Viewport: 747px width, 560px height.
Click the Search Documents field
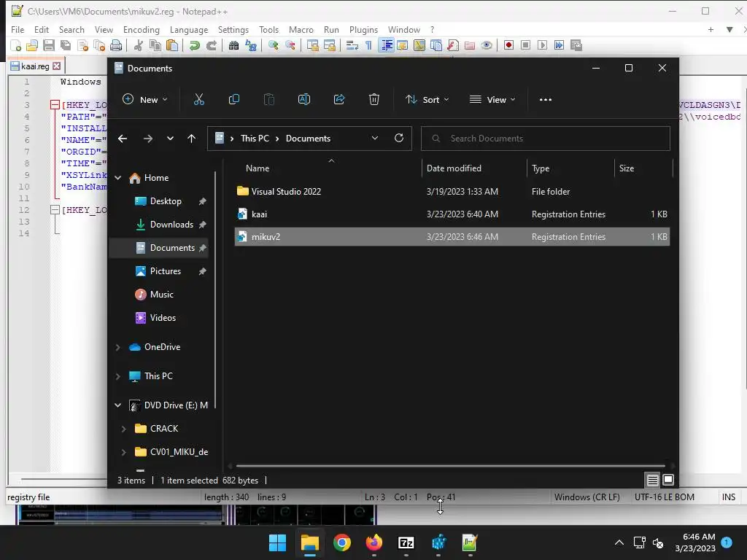coord(546,139)
